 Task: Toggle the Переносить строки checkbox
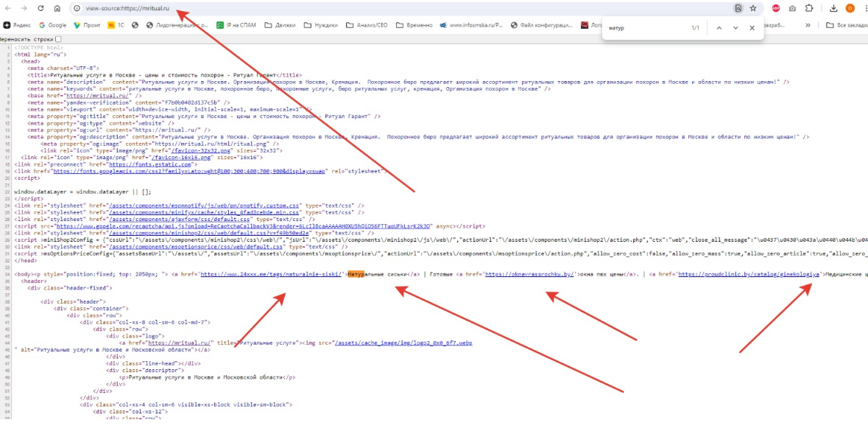59,39
